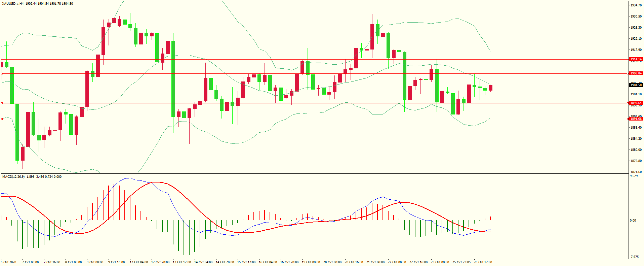
Task: Click the 9 Oct 16:00 time label
Action: (x=117, y=262)
